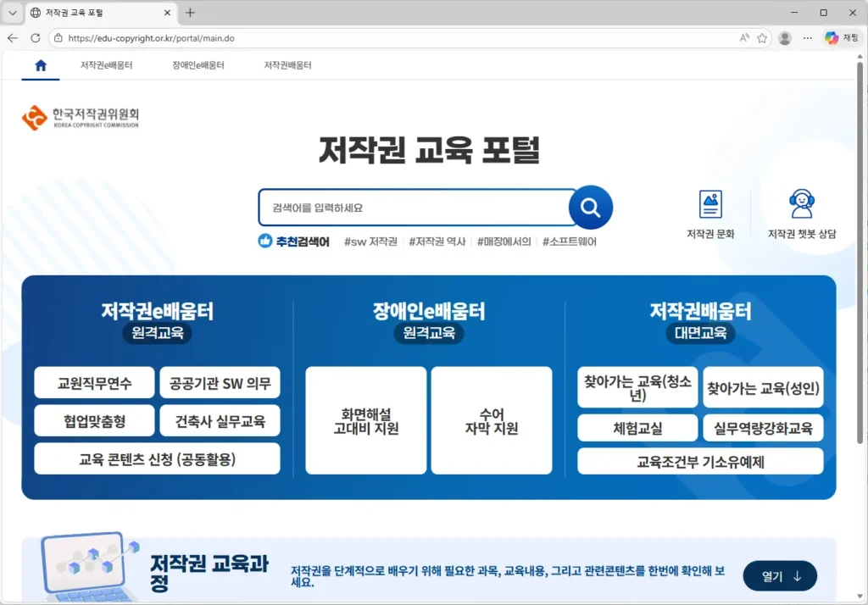Select the 장애인e배움터 navigation tab
This screenshot has height=605, width=868.
[198, 65]
